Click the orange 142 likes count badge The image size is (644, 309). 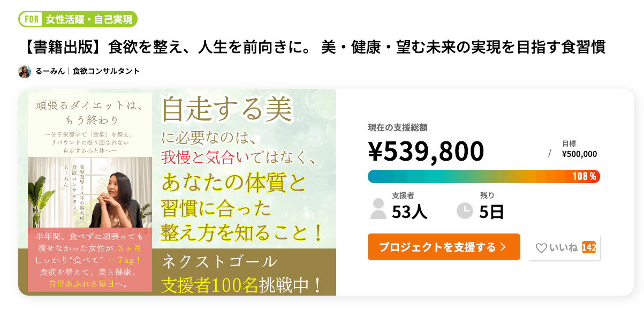click(x=588, y=247)
